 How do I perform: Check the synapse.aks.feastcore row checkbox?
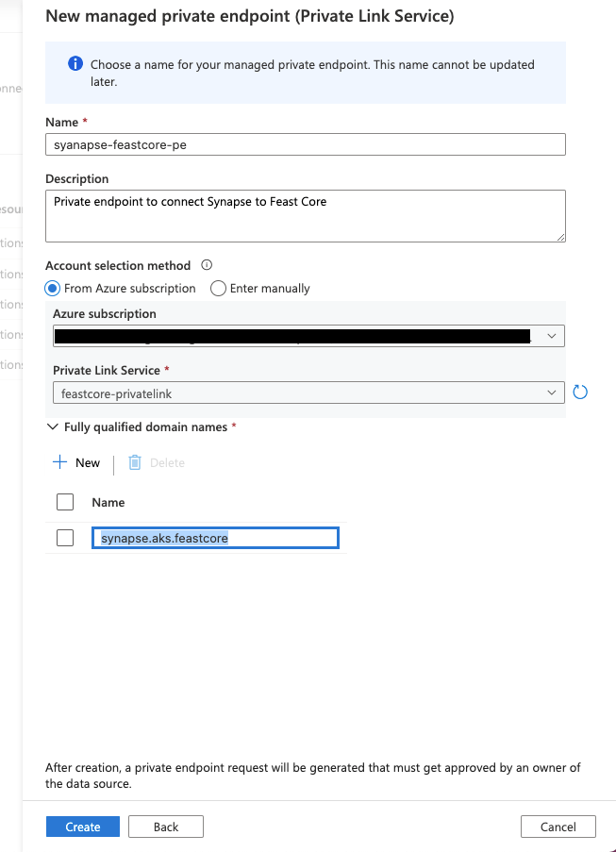point(65,538)
